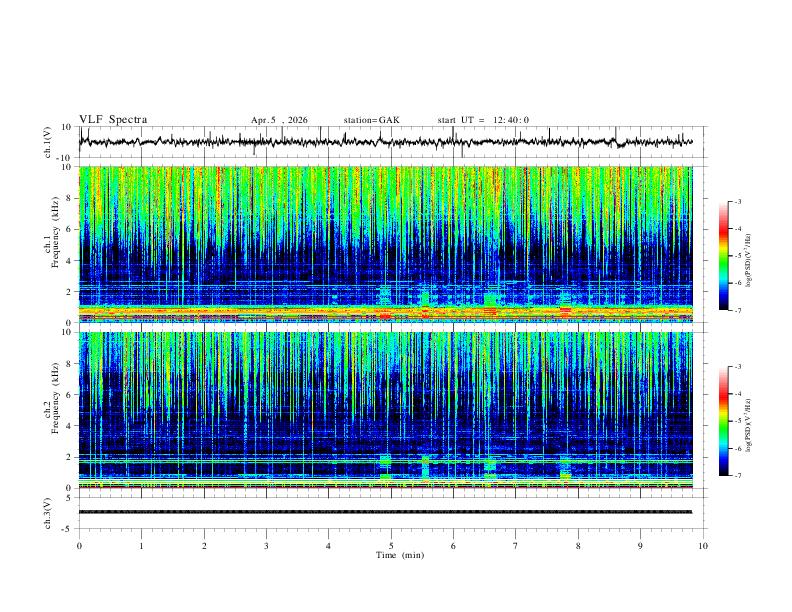
Task: Click the "Time (min)" x-axis label
Action: 400,555
